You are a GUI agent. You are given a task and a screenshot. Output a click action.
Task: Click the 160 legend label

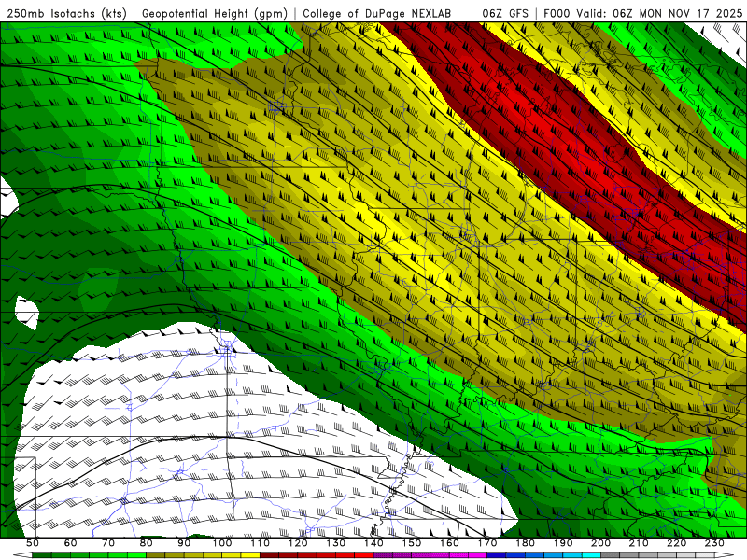(x=449, y=543)
